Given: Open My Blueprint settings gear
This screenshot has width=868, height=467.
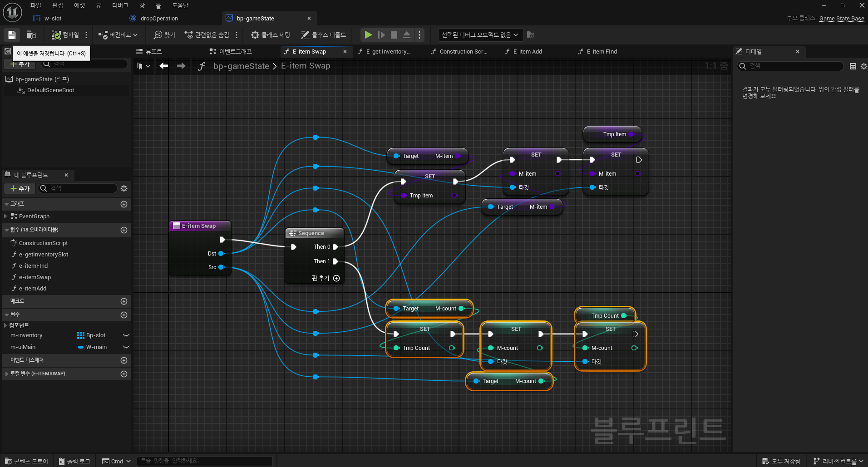Looking at the screenshot, I should (x=124, y=188).
